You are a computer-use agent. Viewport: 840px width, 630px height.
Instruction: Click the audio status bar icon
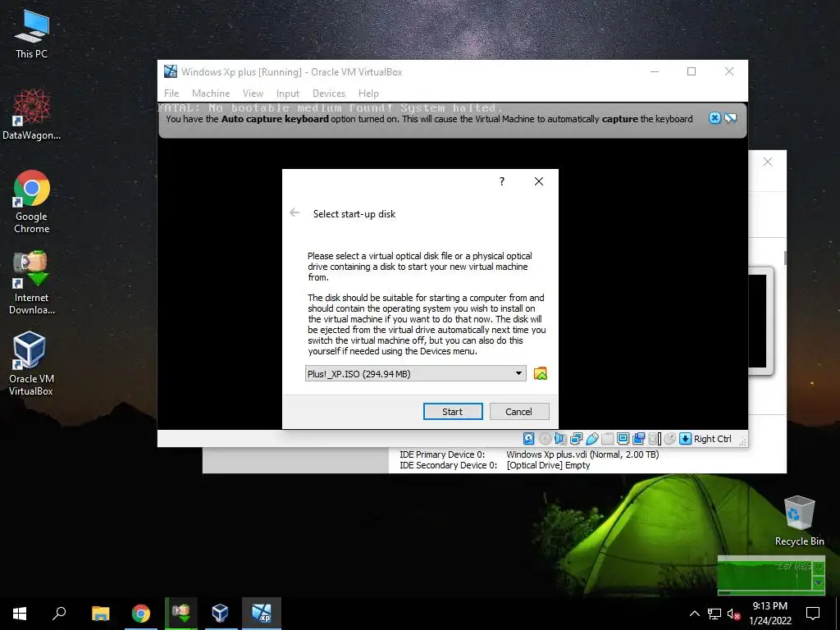tap(560, 439)
